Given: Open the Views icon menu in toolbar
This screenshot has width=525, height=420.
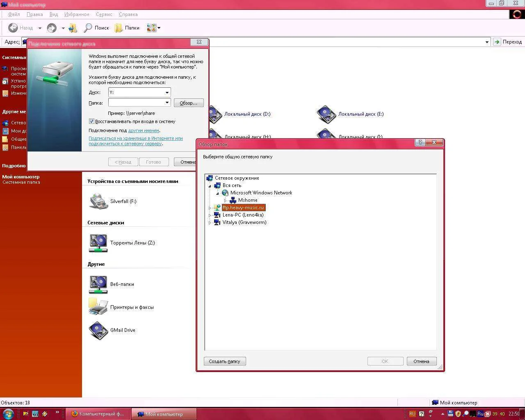Looking at the screenshot, I should tap(153, 28).
